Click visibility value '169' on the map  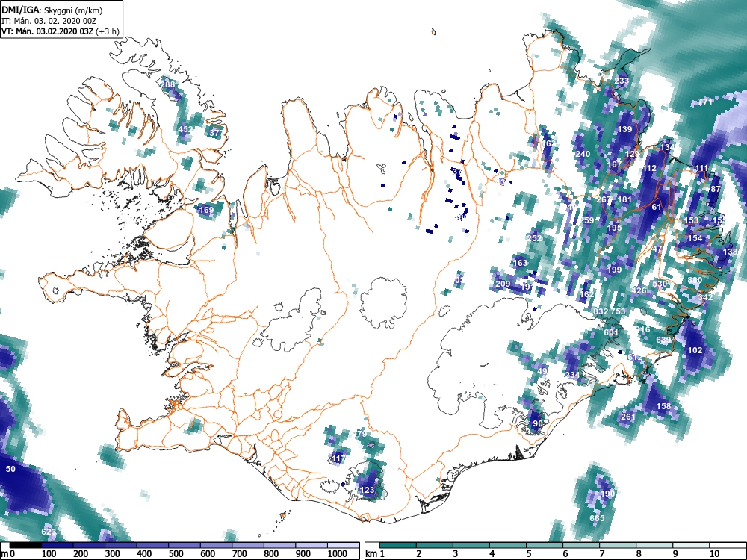click(206, 210)
